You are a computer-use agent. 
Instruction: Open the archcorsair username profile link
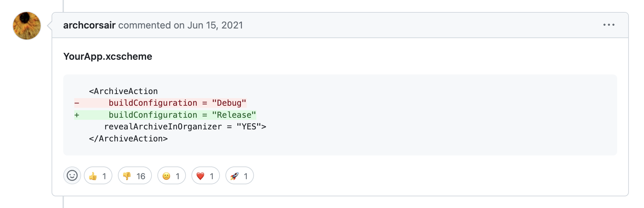(89, 25)
